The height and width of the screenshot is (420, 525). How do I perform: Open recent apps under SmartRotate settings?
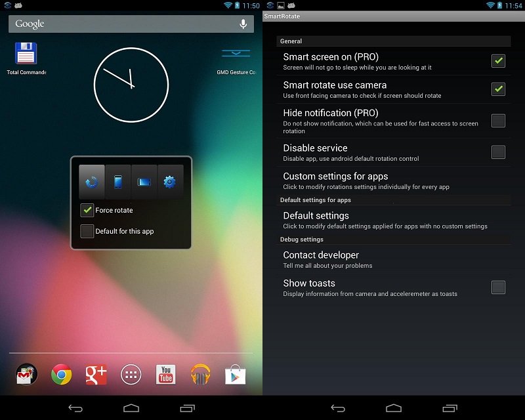pyautogui.click(x=450, y=408)
